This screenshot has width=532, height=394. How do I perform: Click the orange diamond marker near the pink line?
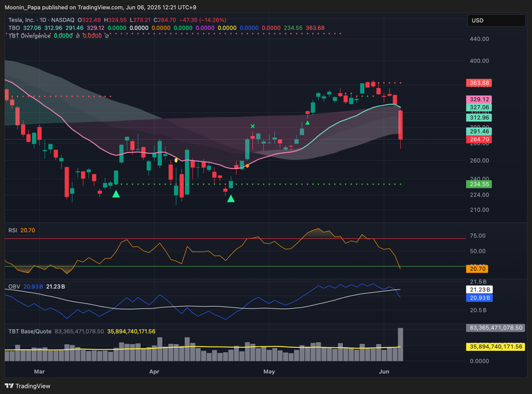247,165
